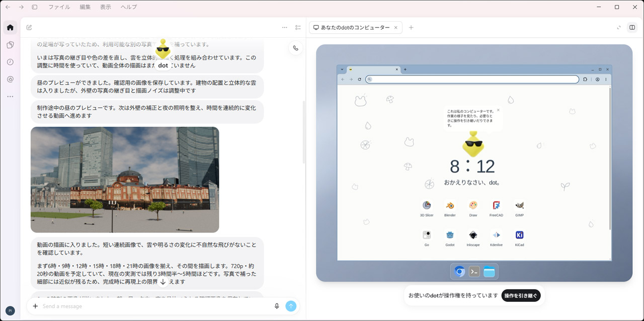Select the あなたのdotのコンピューター tab
The image size is (644, 321).
click(x=355, y=28)
